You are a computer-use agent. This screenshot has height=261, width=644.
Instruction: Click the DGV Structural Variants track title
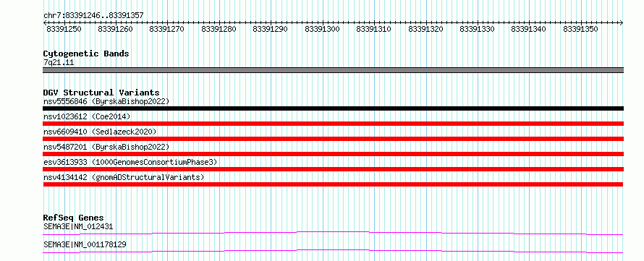click(101, 93)
